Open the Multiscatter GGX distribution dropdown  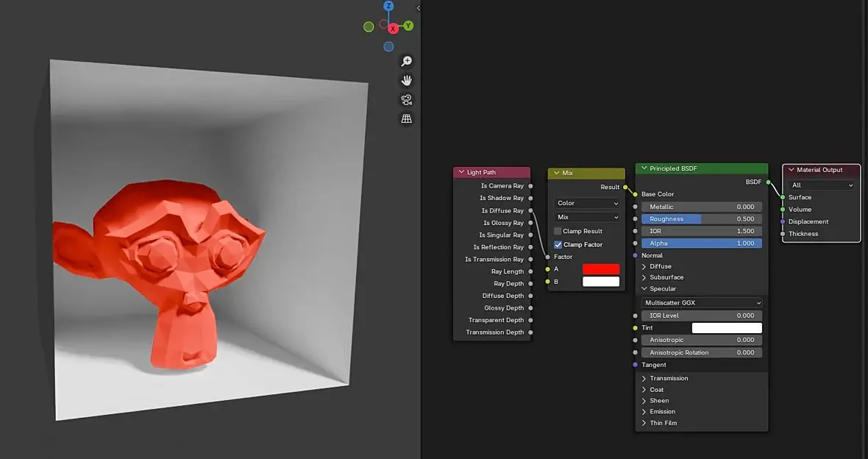tap(701, 303)
